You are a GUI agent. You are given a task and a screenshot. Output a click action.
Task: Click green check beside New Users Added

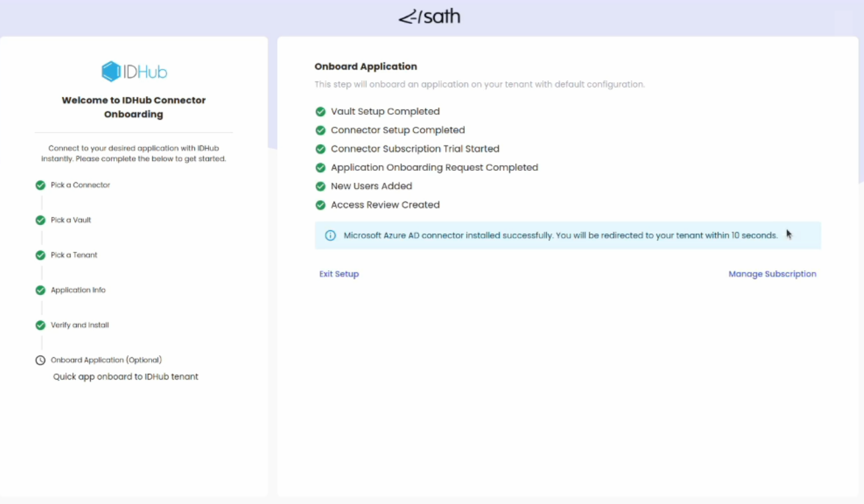point(320,186)
